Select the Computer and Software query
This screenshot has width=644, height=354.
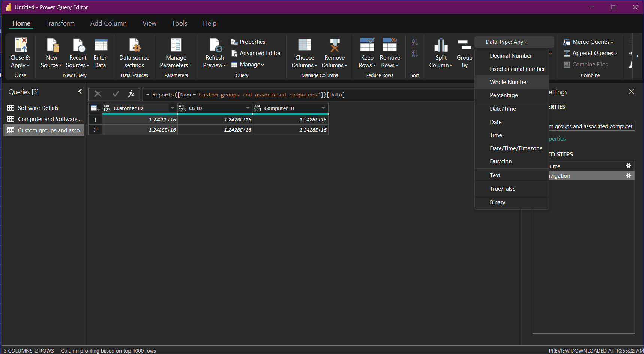[44, 119]
